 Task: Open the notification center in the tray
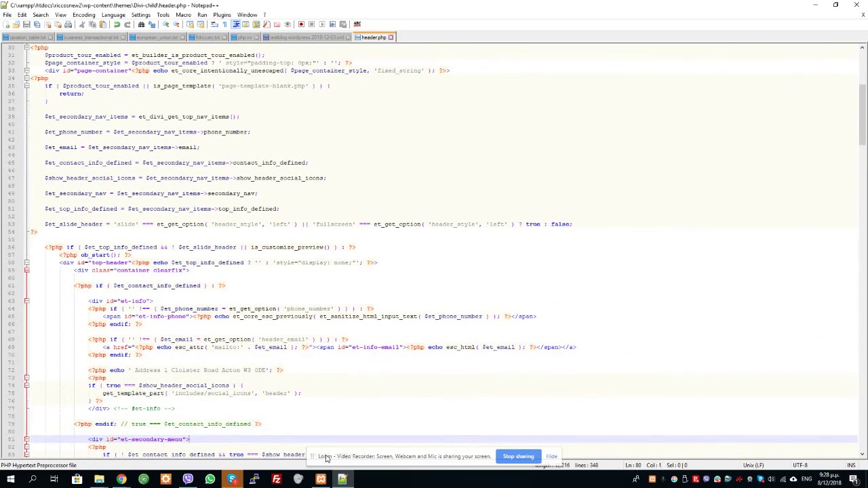[x=855, y=480]
